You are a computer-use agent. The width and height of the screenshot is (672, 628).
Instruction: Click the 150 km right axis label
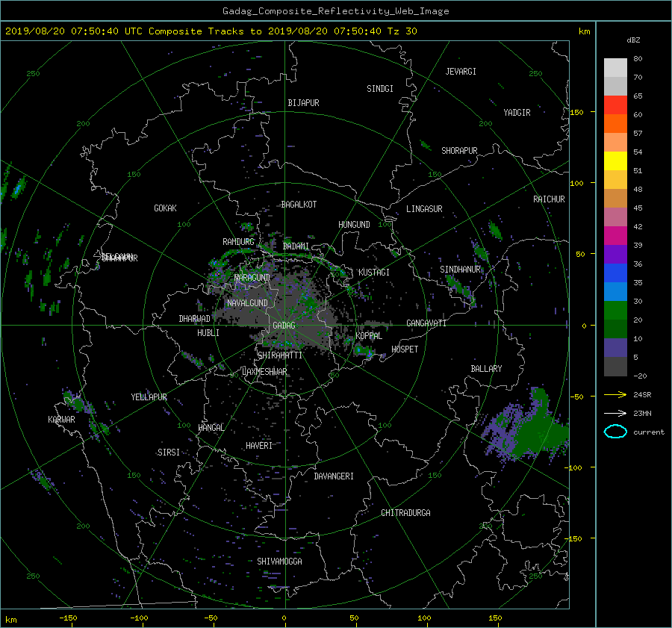577,112
